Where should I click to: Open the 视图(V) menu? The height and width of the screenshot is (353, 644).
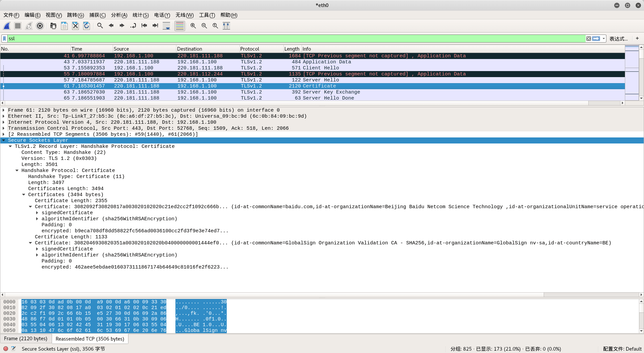54,15
